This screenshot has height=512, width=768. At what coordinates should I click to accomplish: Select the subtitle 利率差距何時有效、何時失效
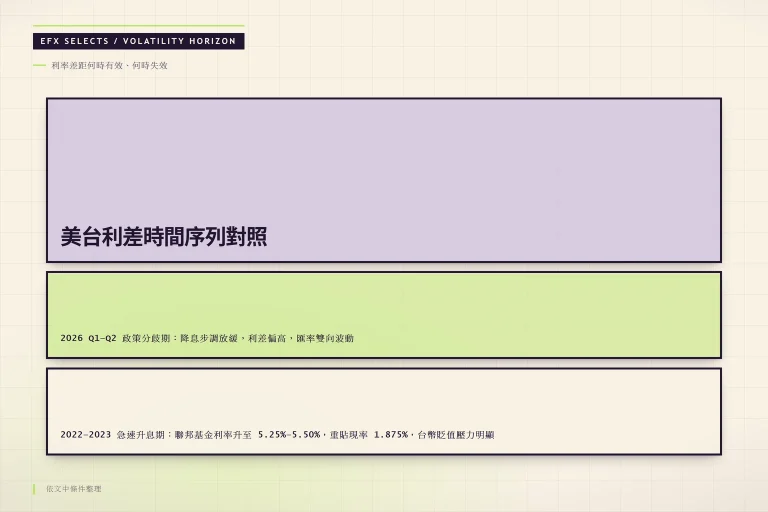pos(109,65)
